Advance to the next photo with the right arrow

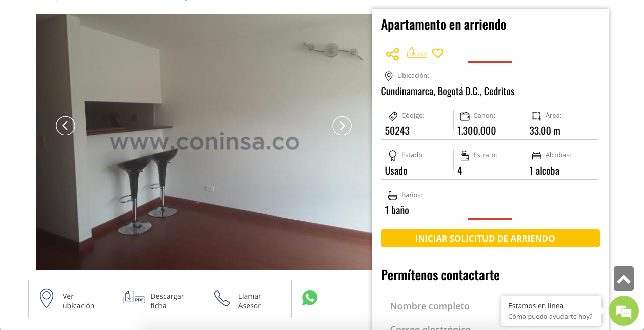pos(342,126)
